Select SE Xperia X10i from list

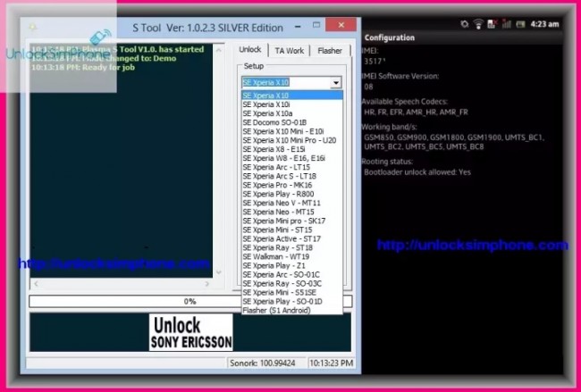pos(292,104)
